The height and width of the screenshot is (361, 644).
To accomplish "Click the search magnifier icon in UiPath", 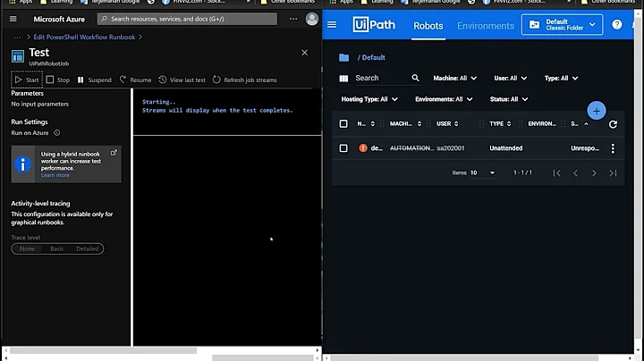I will (415, 78).
